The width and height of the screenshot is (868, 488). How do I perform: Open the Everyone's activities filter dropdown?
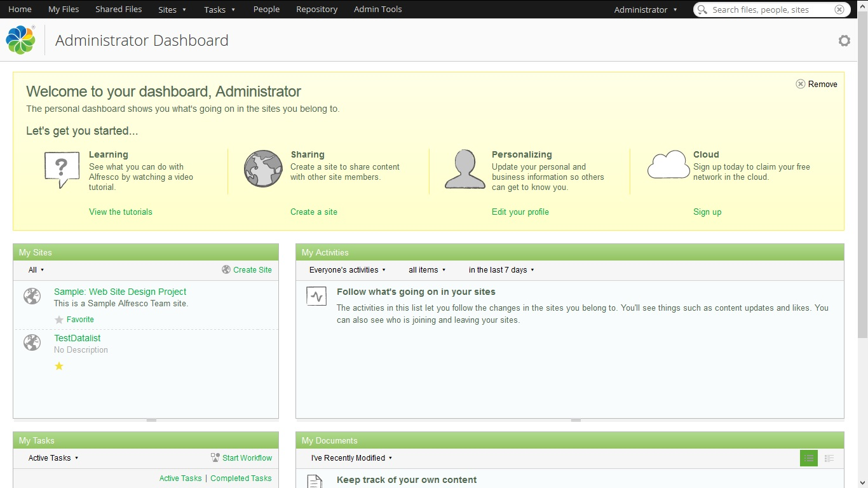tap(348, 270)
